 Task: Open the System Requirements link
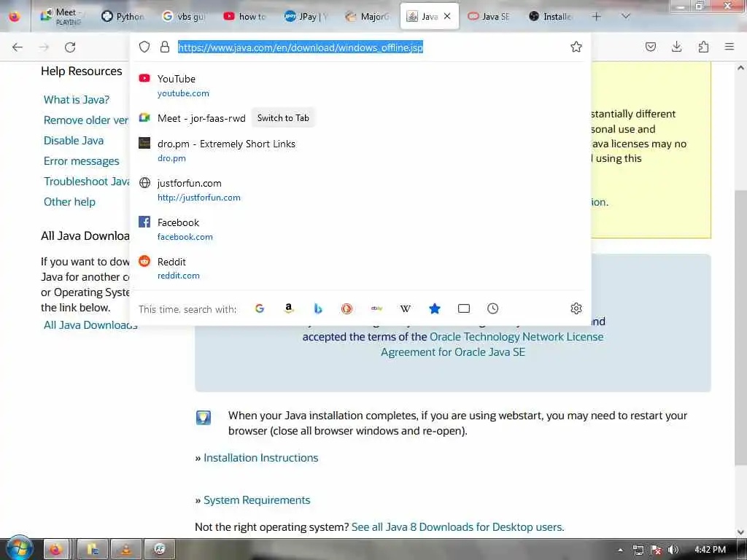pyautogui.click(x=257, y=500)
